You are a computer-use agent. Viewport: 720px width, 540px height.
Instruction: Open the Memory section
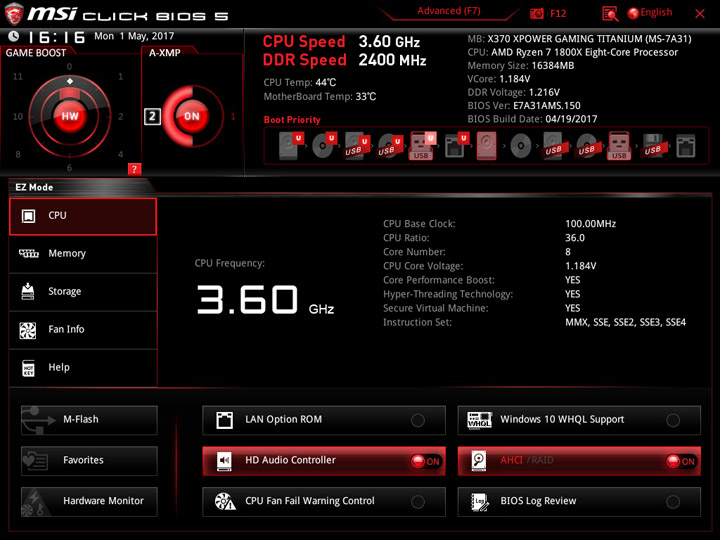83,254
